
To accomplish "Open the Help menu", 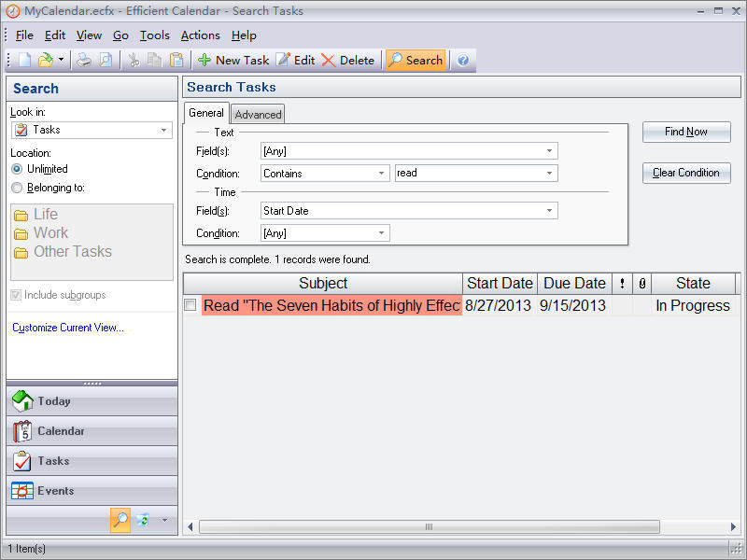I will (244, 35).
